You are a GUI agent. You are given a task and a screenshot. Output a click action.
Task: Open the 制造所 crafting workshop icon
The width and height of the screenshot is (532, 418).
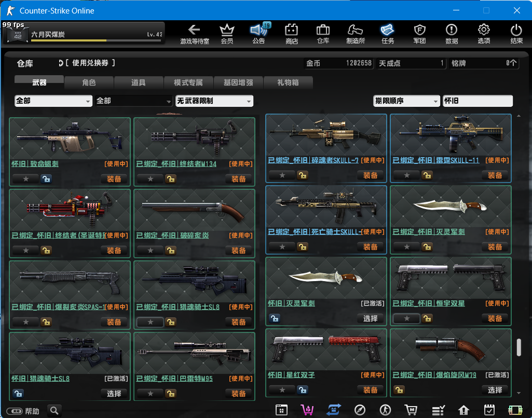click(355, 34)
